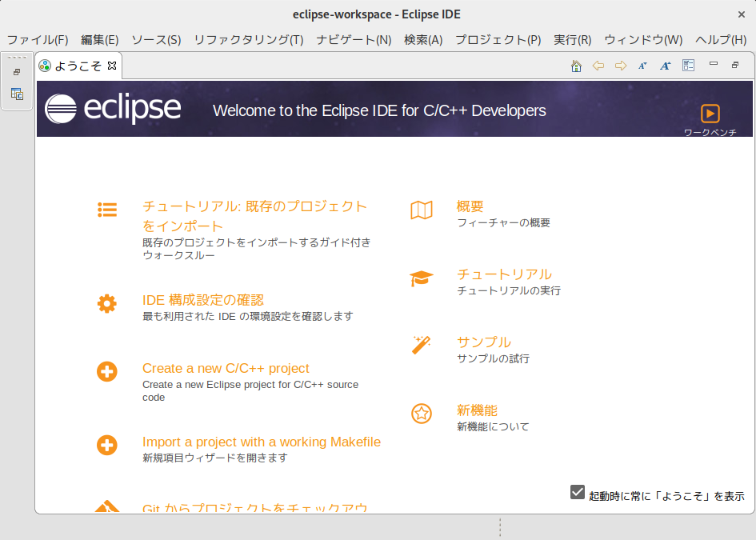Open the 実行(R) menu
This screenshot has height=540, width=756.
tap(572, 39)
